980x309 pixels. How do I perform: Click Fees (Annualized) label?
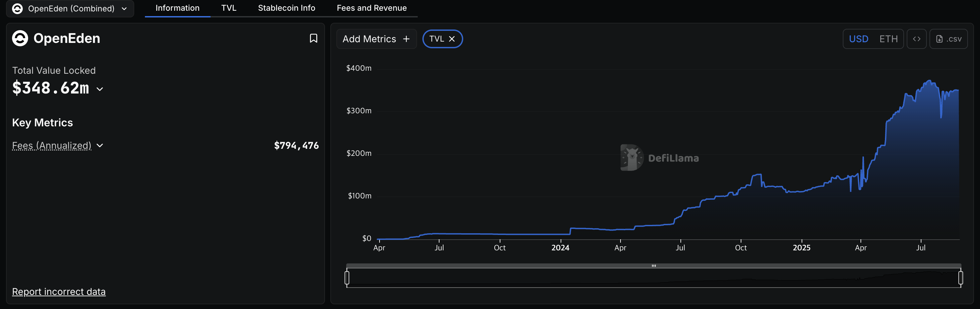52,145
